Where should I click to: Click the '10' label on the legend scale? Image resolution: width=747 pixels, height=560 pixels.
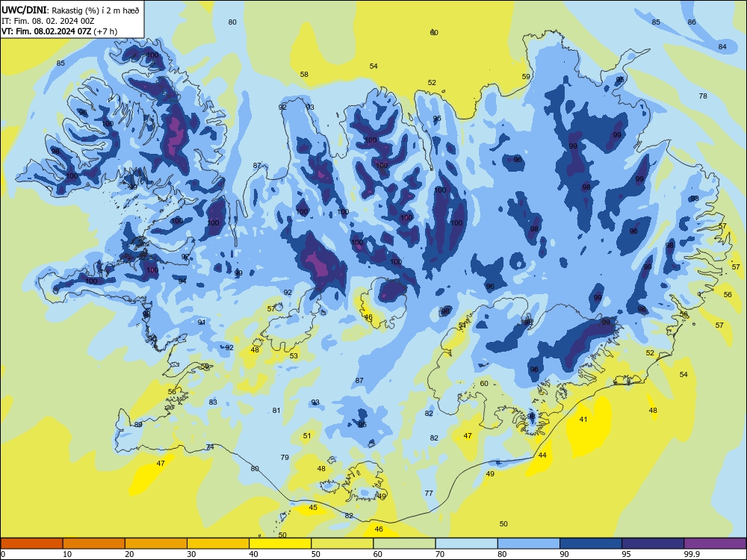coord(67,554)
